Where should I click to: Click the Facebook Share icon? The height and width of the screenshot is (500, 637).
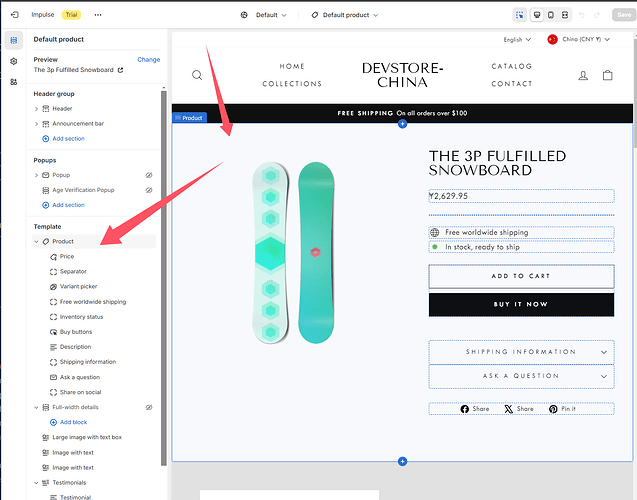coord(465,409)
